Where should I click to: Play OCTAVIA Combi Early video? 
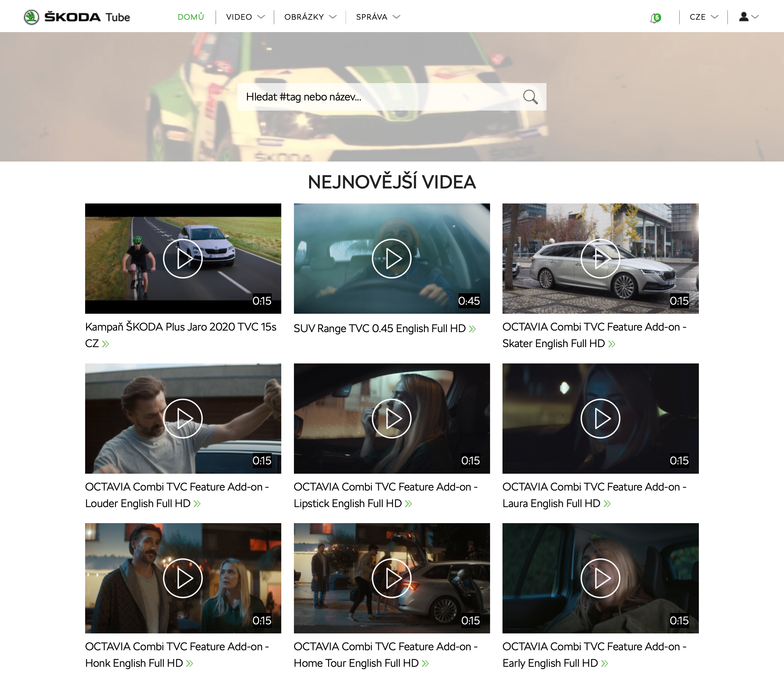[601, 578]
